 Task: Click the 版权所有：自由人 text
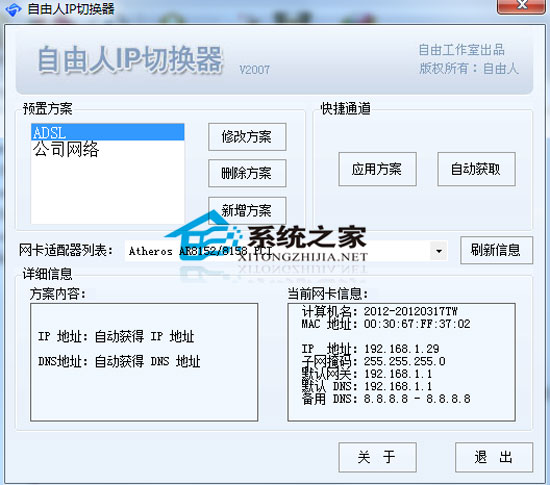coord(469,68)
